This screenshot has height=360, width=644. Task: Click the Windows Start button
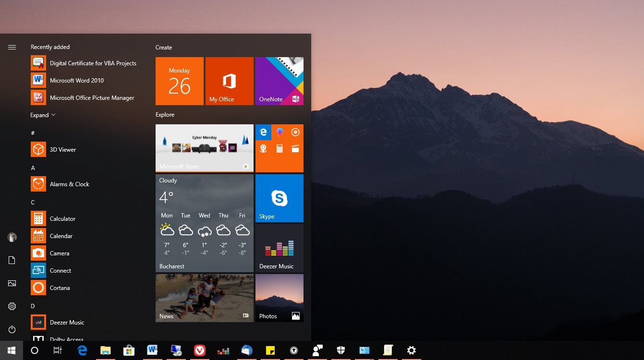pos(12,350)
